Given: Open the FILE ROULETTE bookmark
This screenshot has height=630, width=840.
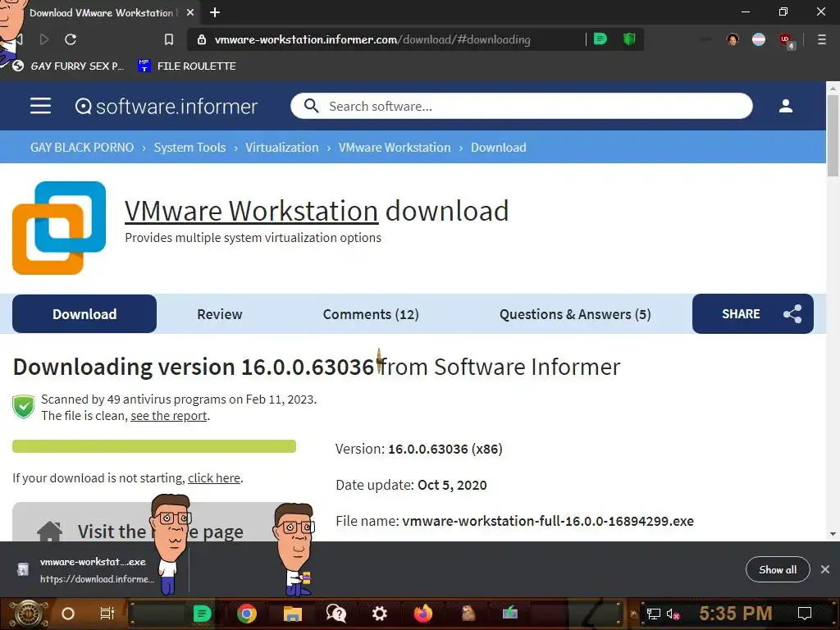Looking at the screenshot, I should (187, 66).
